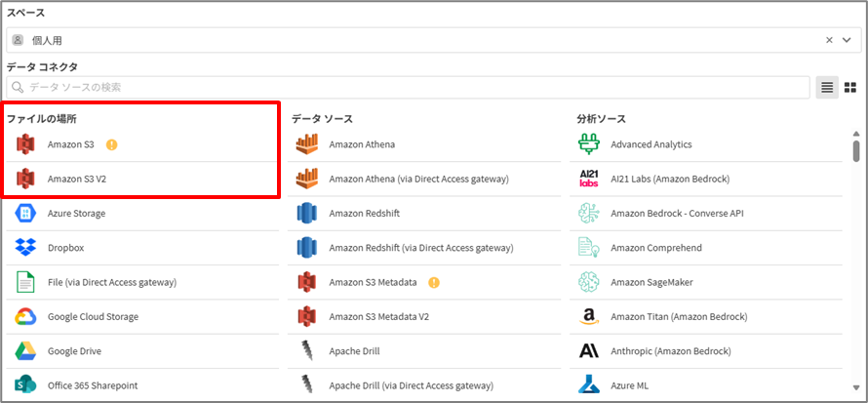
Task: Expand the space dropdown chevron
Action: point(847,40)
